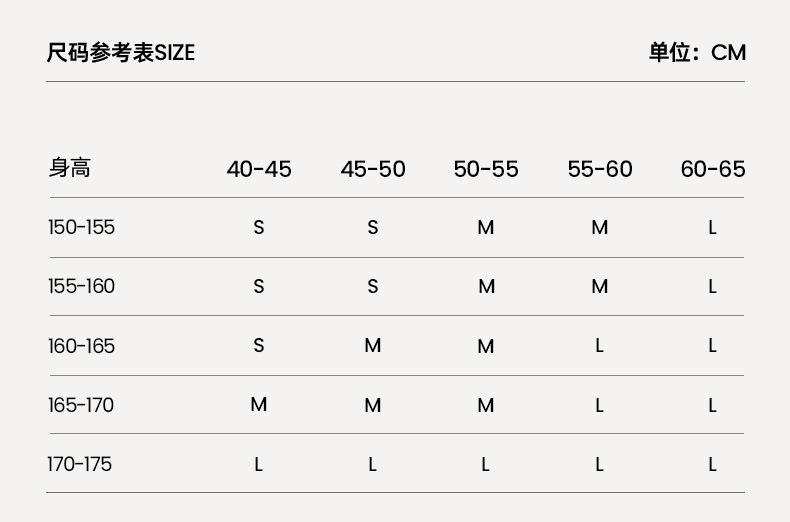Select the 45-50 column header
Viewport: 790px width, 522px height.
373,169
